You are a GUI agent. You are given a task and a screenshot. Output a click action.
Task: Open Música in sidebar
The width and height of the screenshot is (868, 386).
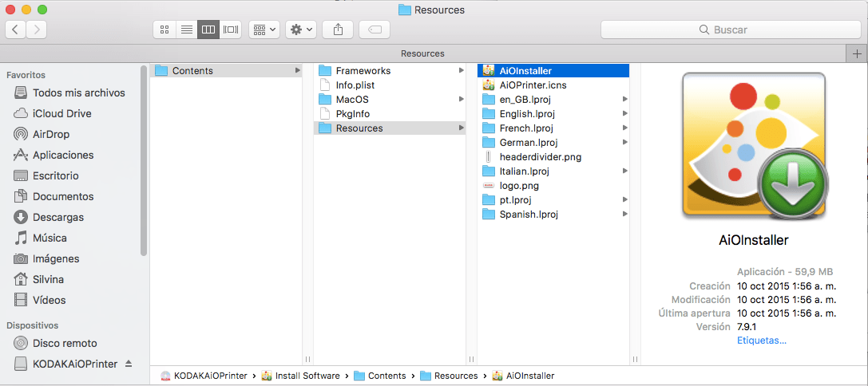50,238
